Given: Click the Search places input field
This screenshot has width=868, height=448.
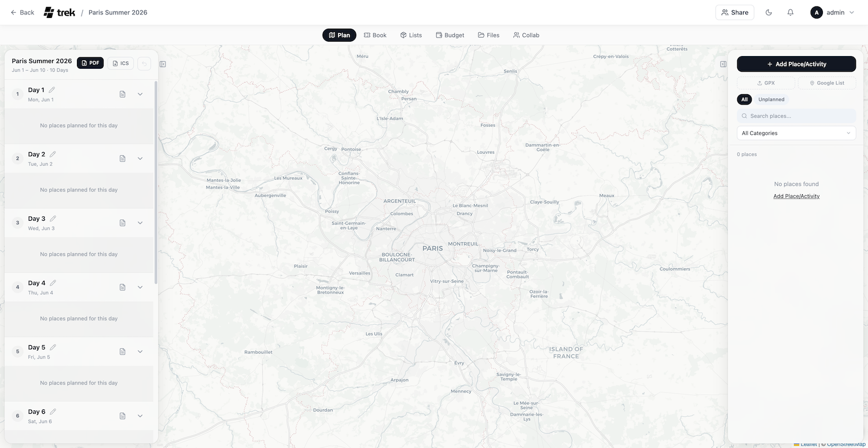Looking at the screenshot, I should (x=796, y=116).
